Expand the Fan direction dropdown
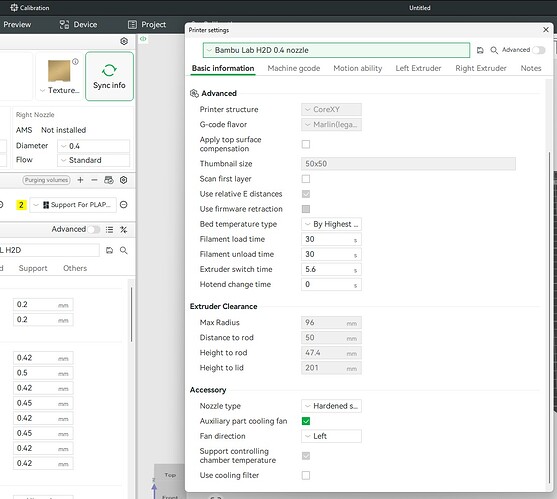This screenshot has width=557, height=499. click(x=331, y=436)
